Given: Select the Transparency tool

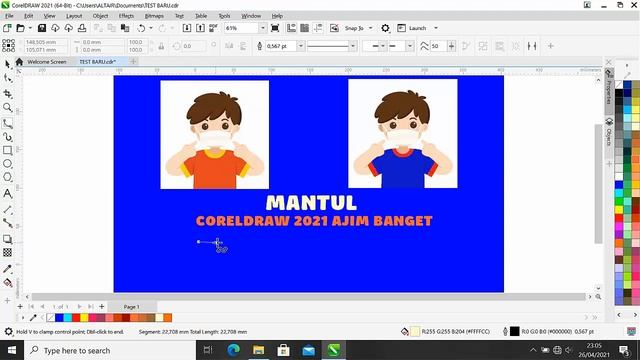Looking at the screenshot, I should pyautogui.click(x=7, y=253).
